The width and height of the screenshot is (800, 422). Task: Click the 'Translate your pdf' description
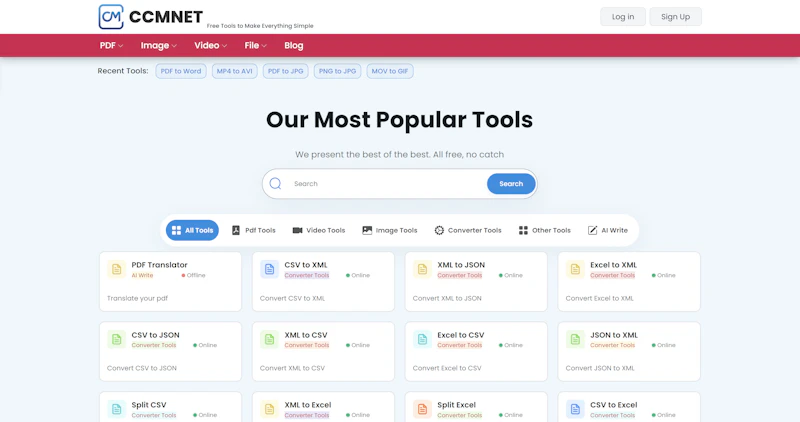coord(137,298)
